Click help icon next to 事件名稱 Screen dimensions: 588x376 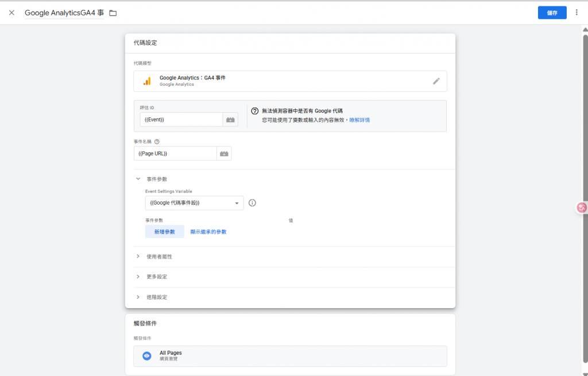pyautogui.click(x=157, y=141)
